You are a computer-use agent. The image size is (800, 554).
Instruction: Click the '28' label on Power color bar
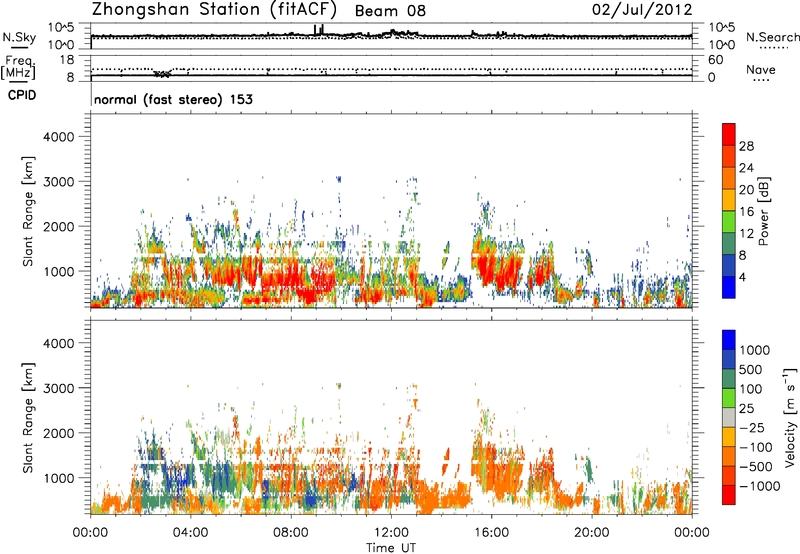point(746,146)
